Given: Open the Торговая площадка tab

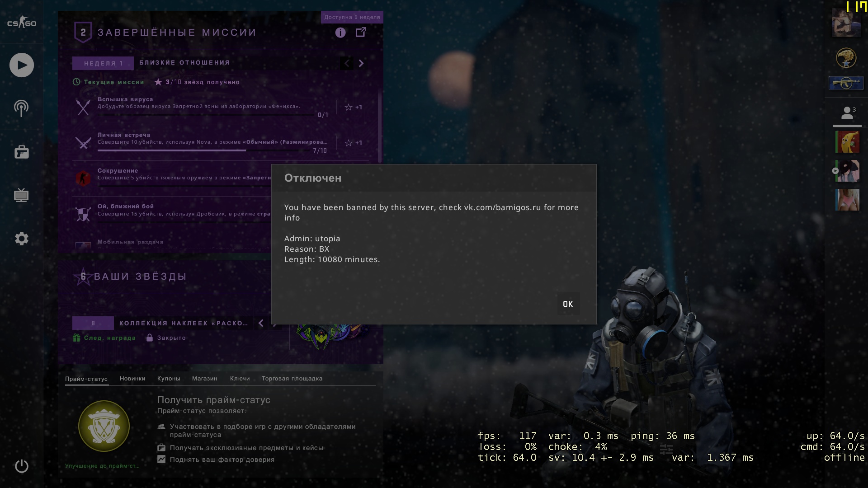Looking at the screenshot, I should (292, 379).
